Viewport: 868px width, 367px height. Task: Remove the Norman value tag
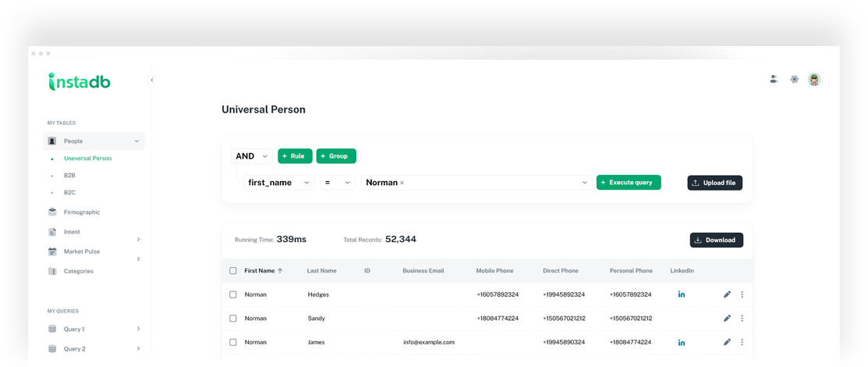[402, 183]
